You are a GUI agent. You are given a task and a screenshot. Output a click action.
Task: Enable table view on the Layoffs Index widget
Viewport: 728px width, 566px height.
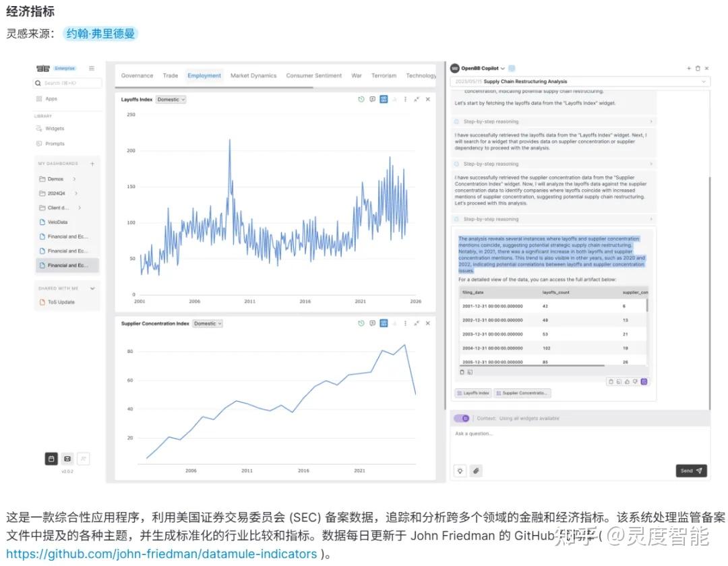pyautogui.click(x=384, y=99)
